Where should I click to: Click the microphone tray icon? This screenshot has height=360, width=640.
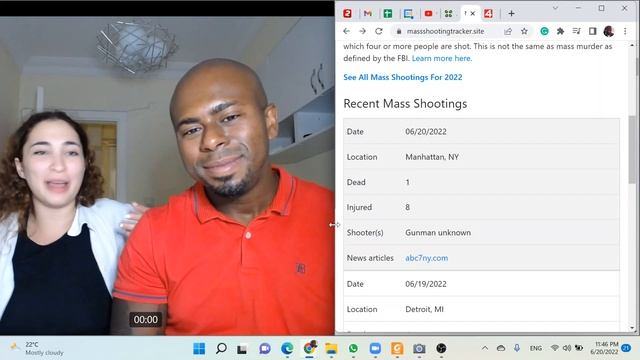pyautogui.click(x=517, y=348)
